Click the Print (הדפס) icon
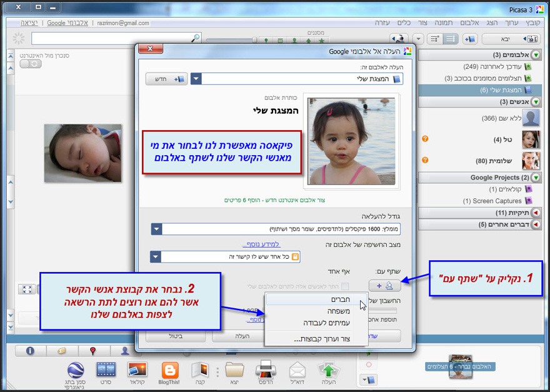This screenshot has height=392, width=550. tap(266, 371)
